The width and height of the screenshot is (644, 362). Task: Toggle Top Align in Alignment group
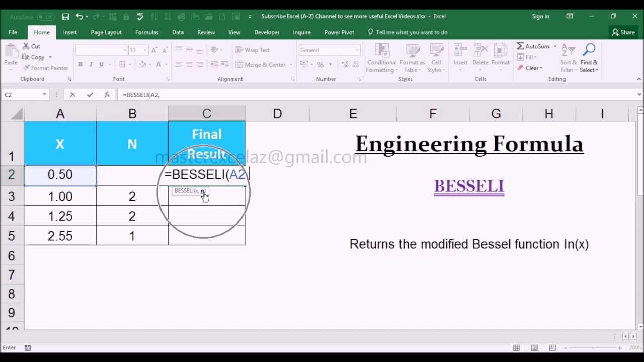(179, 50)
